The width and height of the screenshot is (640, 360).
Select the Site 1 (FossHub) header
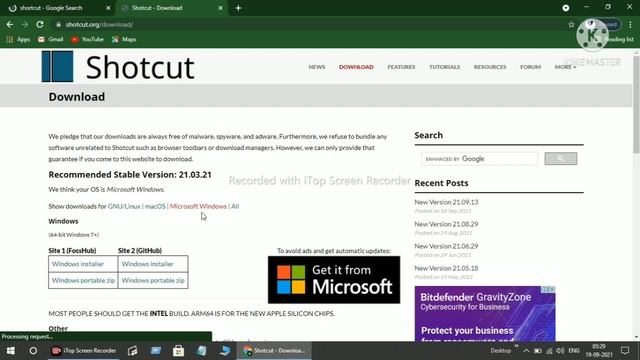(72, 251)
